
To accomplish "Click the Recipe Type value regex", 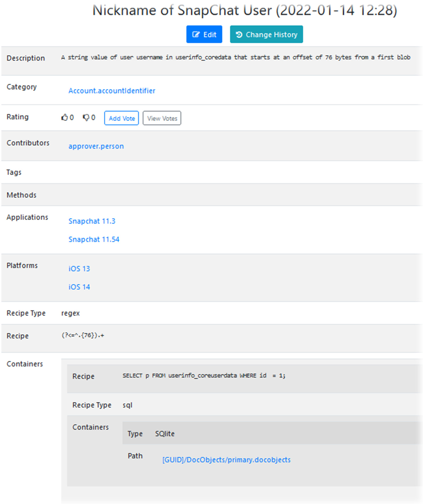I will [71, 313].
